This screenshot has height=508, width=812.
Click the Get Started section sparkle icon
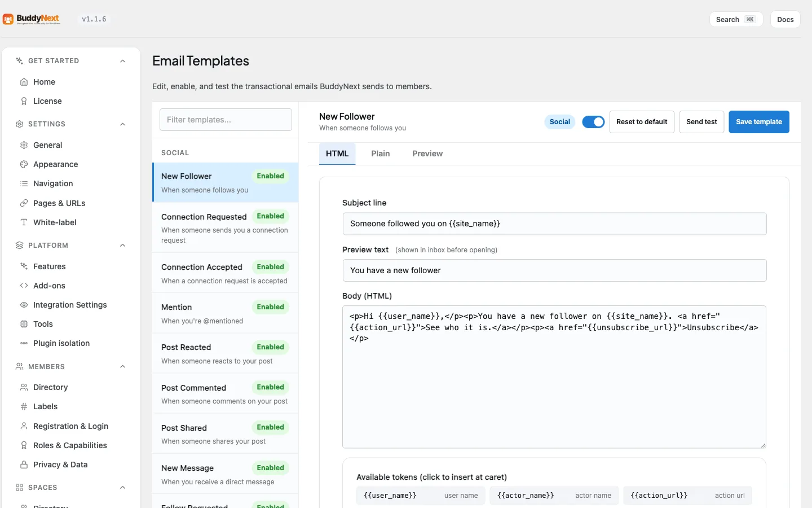19,61
